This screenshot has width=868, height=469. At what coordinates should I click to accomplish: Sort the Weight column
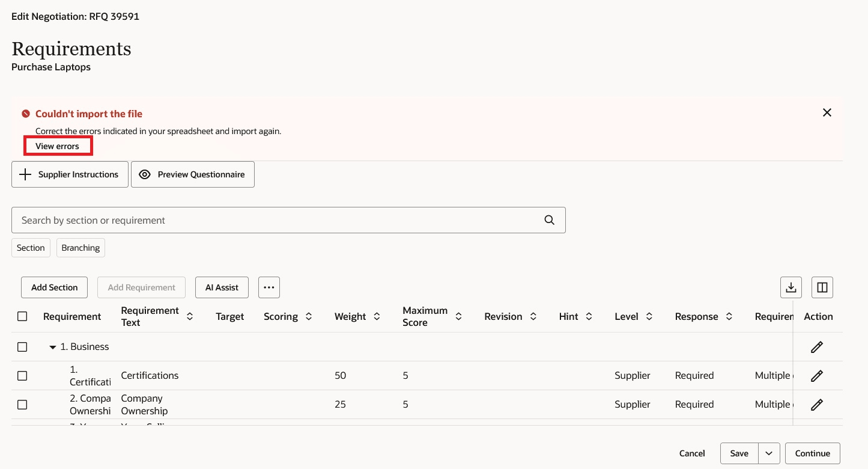tap(377, 316)
